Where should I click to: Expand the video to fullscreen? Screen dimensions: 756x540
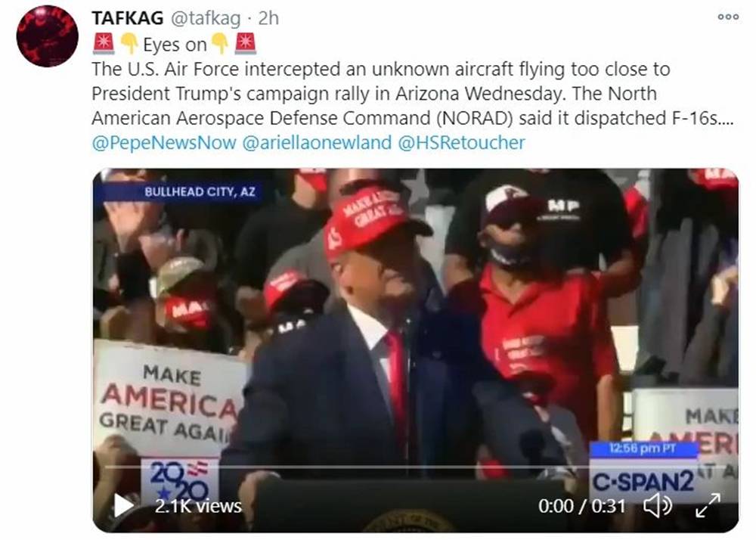click(x=708, y=505)
